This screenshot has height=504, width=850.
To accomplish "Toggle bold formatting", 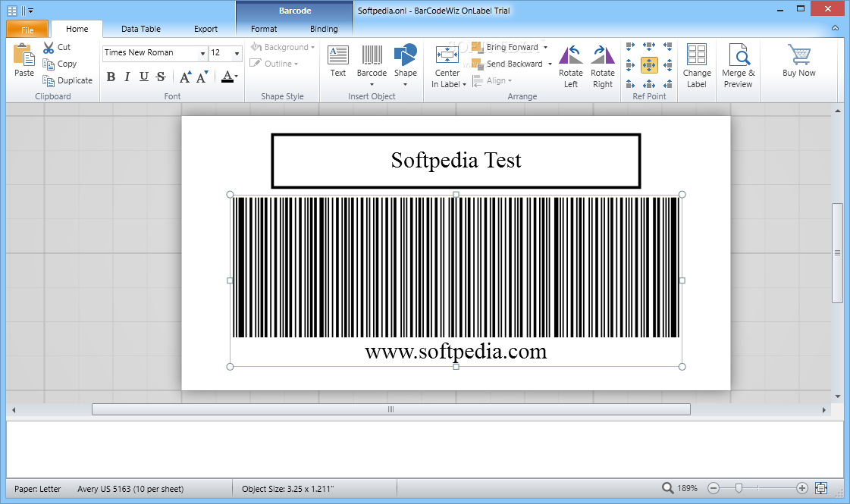I will tap(111, 77).
